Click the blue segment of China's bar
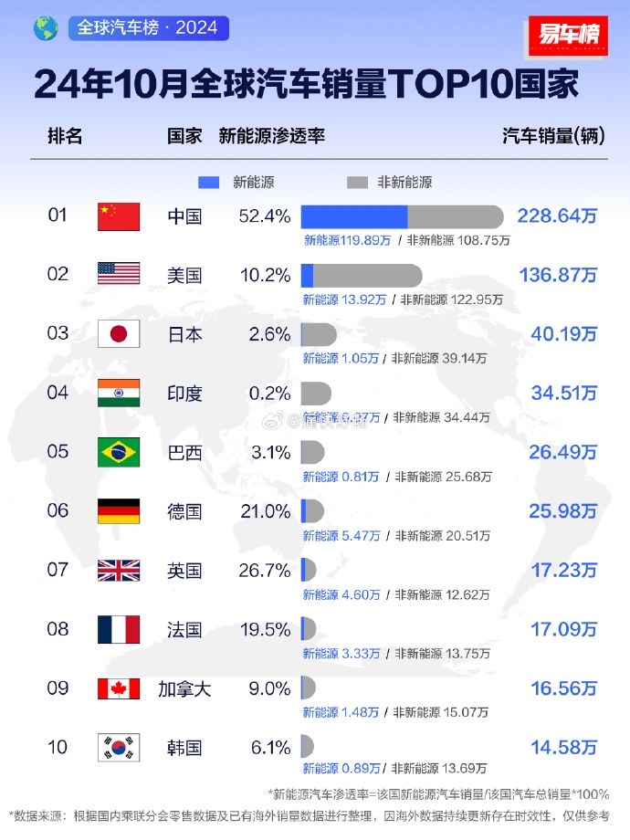Viewport: 630px width, 840px height. (x=354, y=216)
